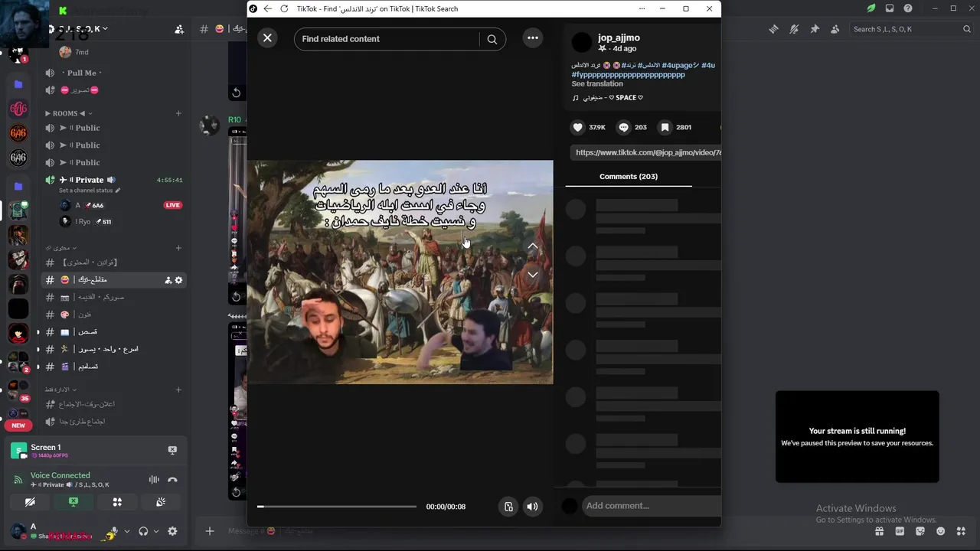Focus the Add comment field

click(x=652, y=505)
